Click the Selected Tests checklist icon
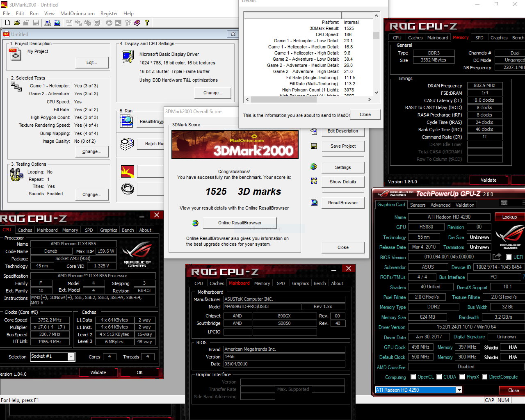Viewport: 525px width, 420px height. 16,86
